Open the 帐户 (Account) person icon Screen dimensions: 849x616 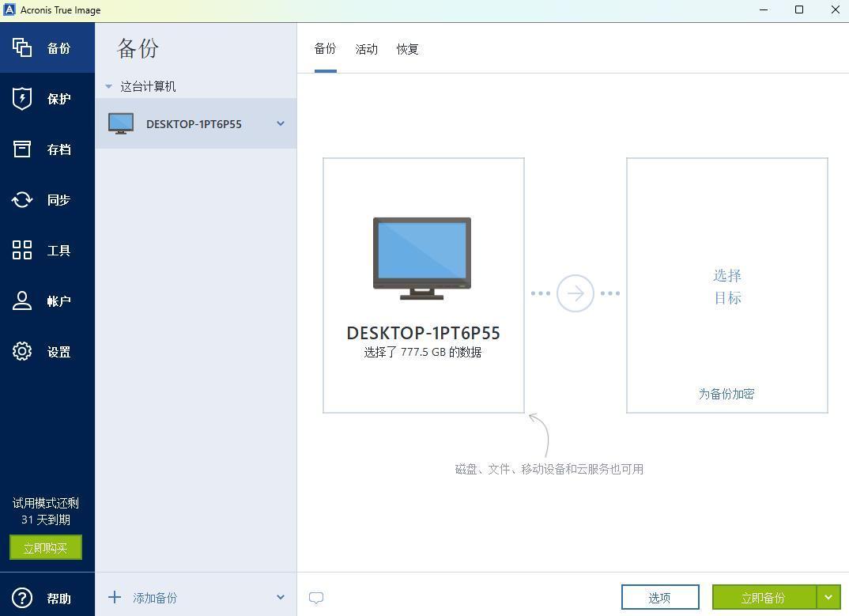(22, 301)
